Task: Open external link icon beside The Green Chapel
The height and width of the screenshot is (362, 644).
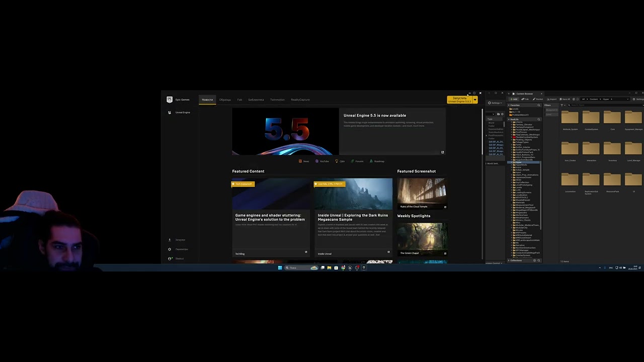Action: coord(445,253)
